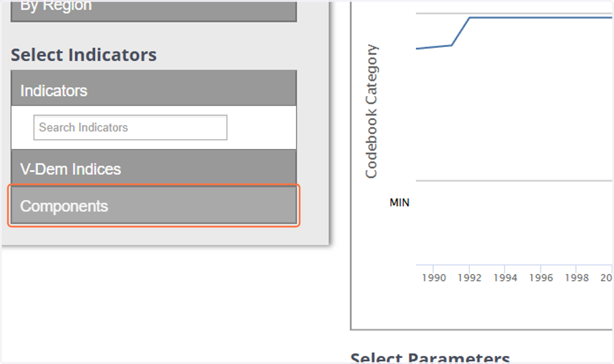Expand the Components section
The height and width of the screenshot is (364, 614).
pyautogui.click(x=153, y=206)
